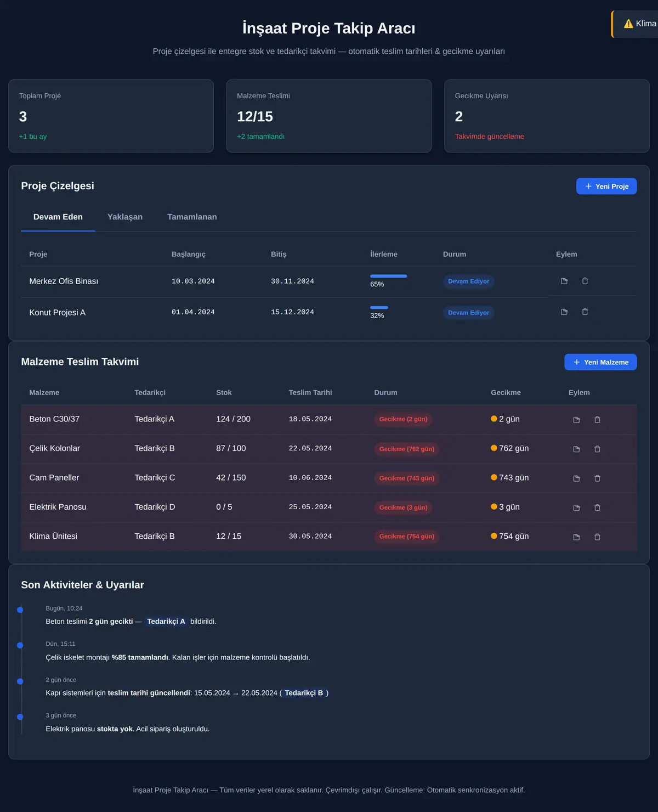Delete the Elektrik Panosu material row
This screenshot has width=658, height=812.
(597, 507)
